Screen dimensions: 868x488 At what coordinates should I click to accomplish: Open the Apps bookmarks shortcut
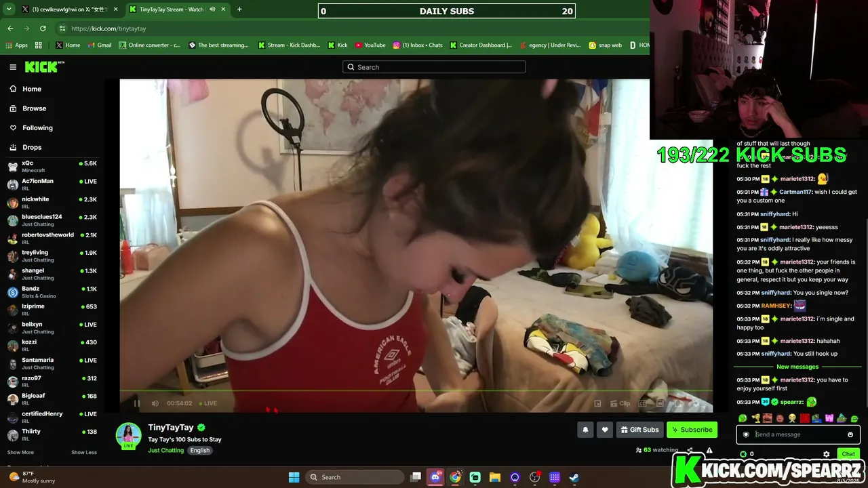click(17, 45)
